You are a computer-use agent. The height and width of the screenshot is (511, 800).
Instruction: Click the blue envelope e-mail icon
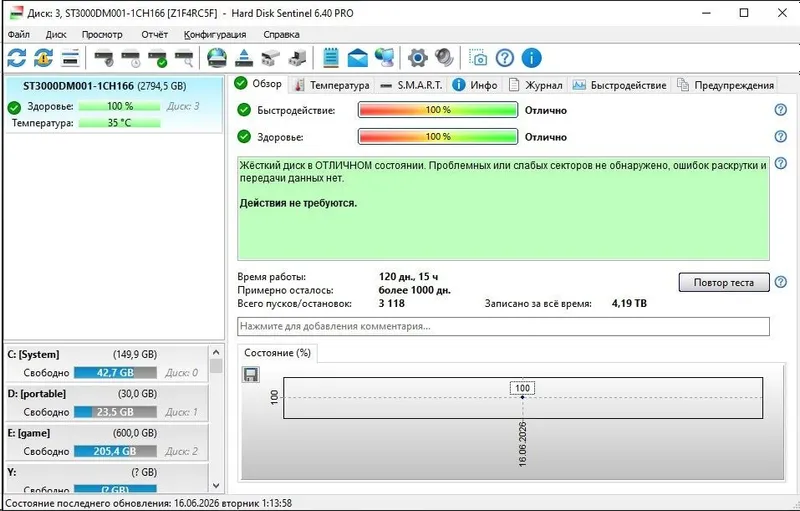click(x=357, y=58)
